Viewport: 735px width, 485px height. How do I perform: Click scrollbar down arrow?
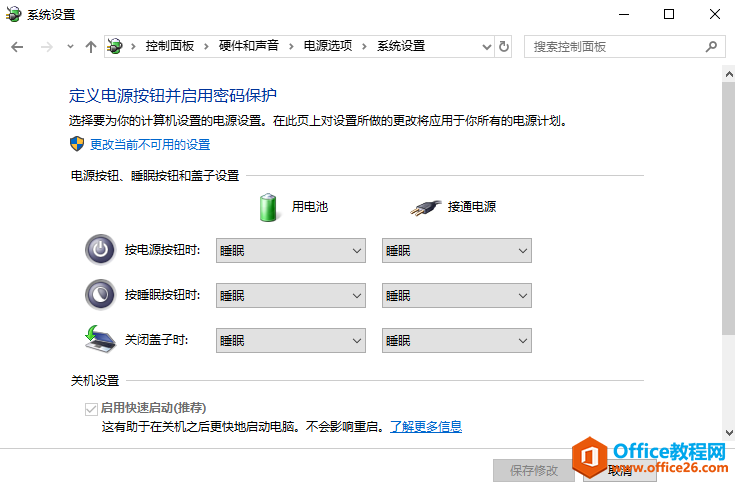(x=729, y=432)
